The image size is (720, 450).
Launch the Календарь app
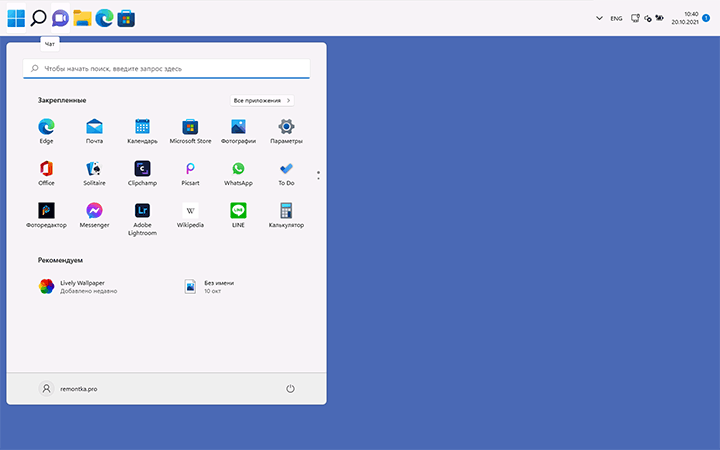[x=142, y=131]
